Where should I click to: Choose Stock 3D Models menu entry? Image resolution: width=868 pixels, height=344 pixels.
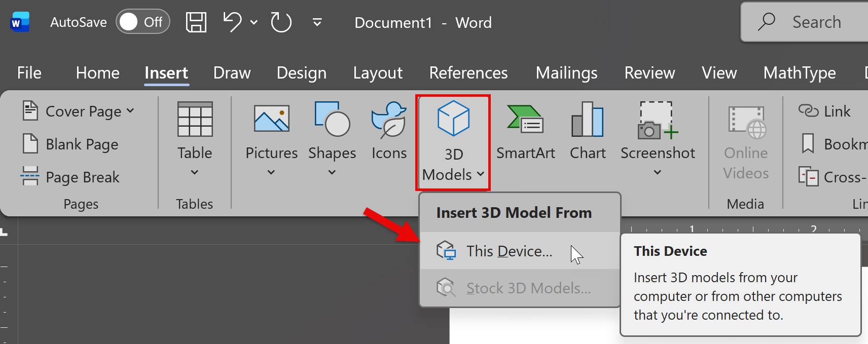click(520, 288)
